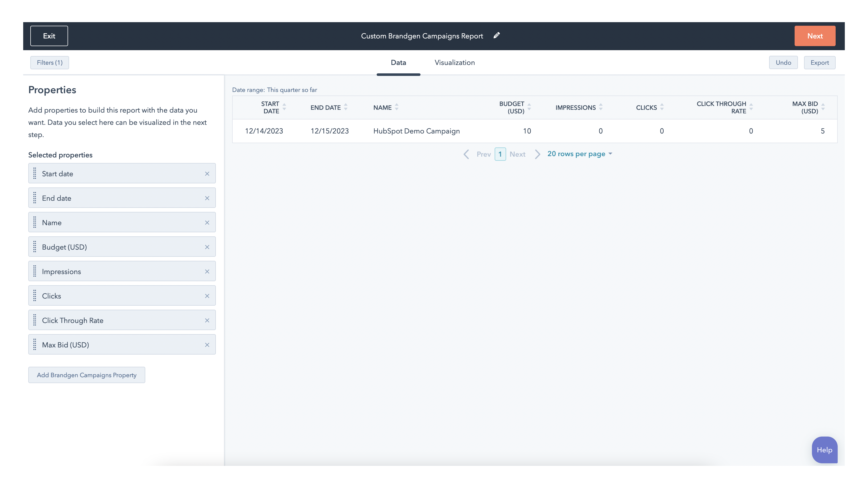This screenshot has width=868, height=488.
Task: Click the previous page chevron arrow
Action: (466, 154)
